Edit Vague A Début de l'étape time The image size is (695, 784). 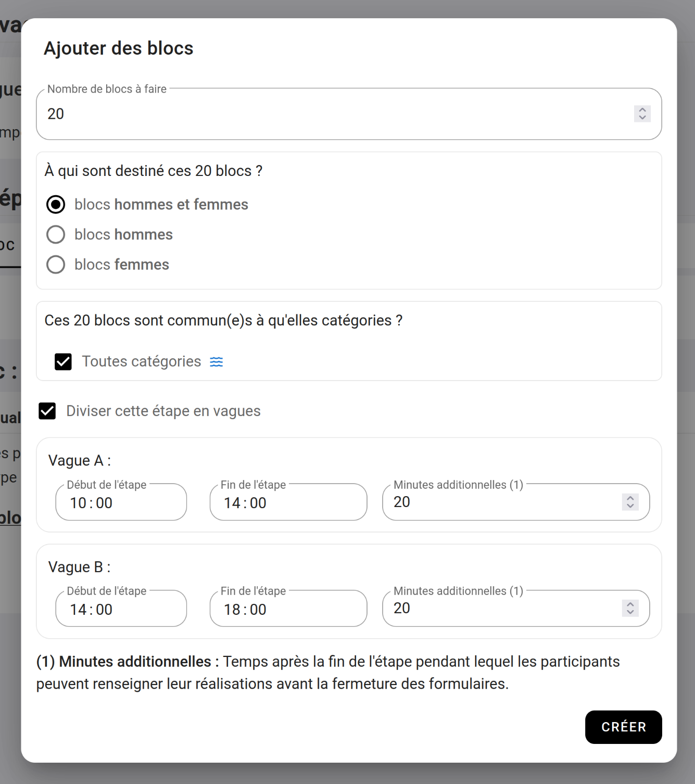tap(121, 503)
